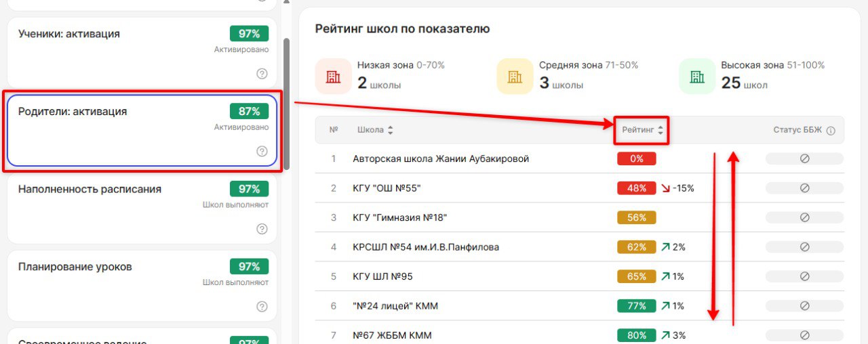Click yellow building icon for Средняя зона

(x=515, y=77)
